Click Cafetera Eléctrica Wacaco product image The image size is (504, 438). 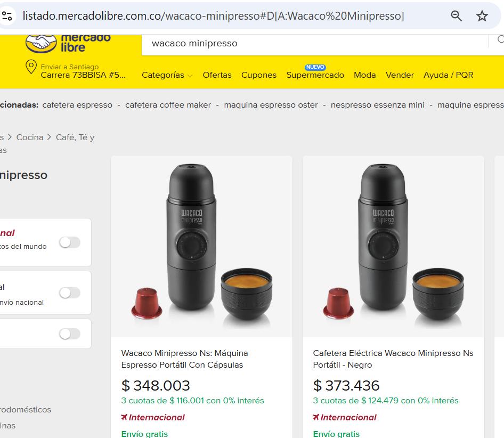click(x=393, y=246)
